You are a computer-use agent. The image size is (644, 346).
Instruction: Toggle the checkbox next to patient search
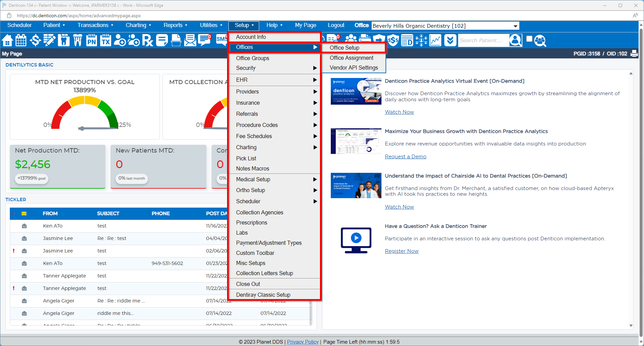529,39
